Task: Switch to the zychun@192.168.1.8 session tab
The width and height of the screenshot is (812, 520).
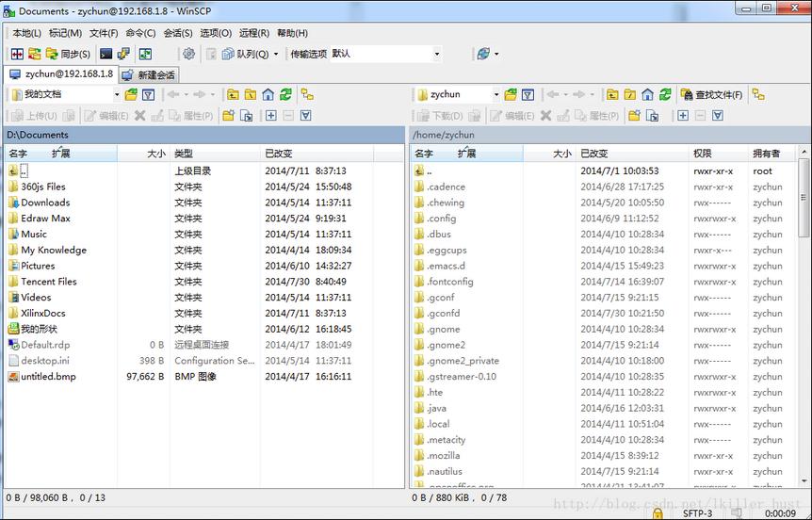Action: [x=61, y=74]
